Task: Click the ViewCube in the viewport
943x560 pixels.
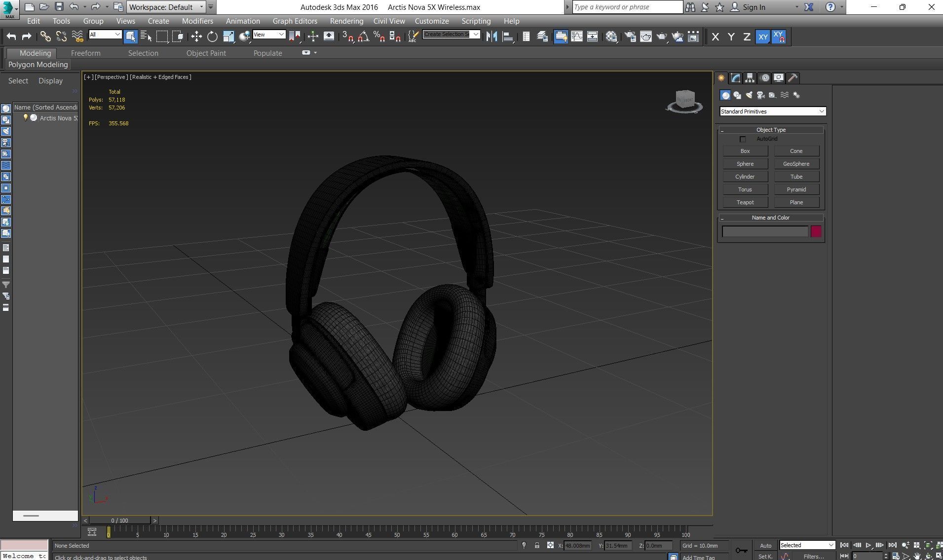Action: coord(684,101)
